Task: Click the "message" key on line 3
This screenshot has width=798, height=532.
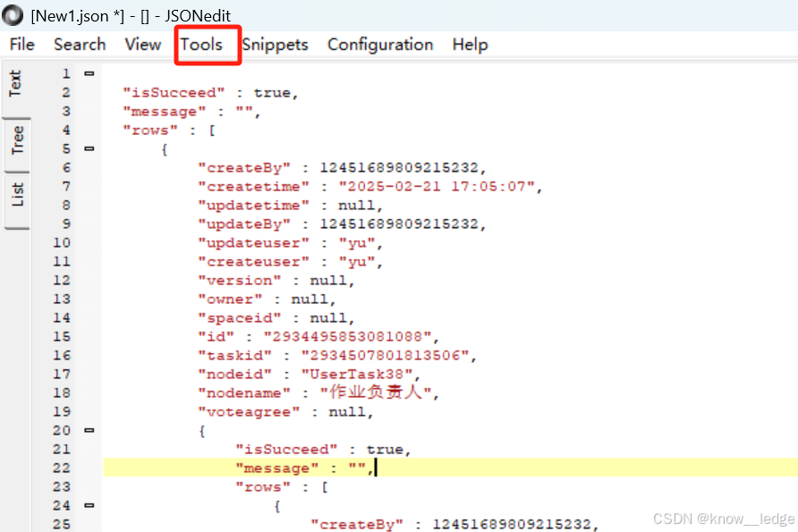Action: [x=165, y=112]
